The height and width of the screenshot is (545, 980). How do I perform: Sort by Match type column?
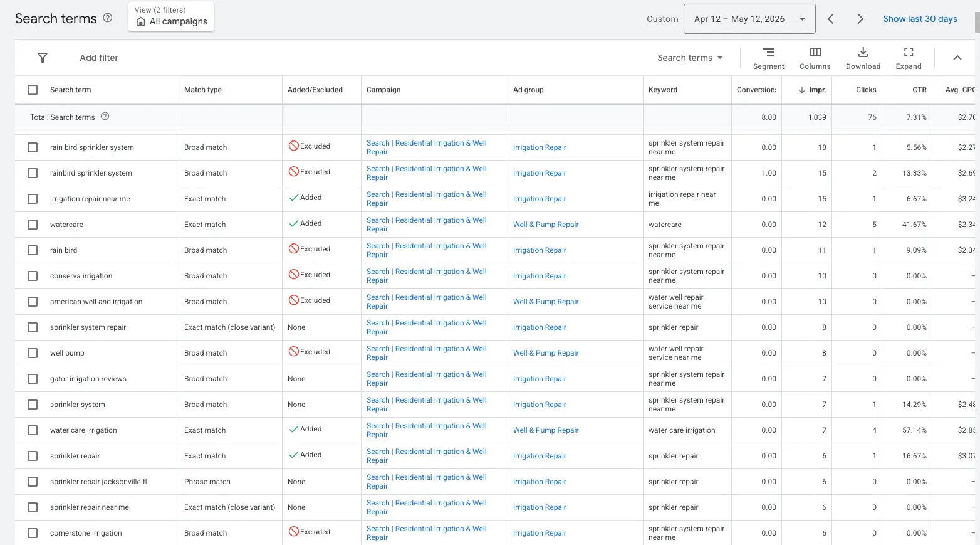203,90
